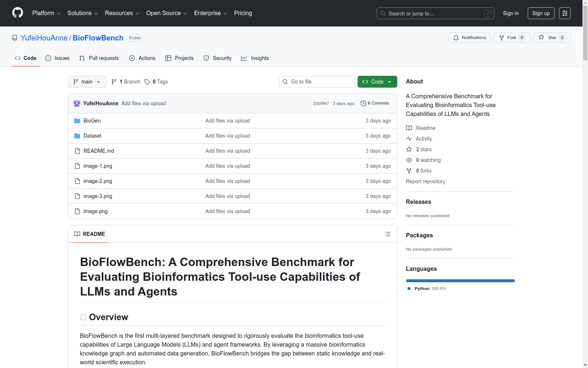Screen dimensions: 588x368
Task: Open the main branch selector dropdown
Action: coord(87,82)
